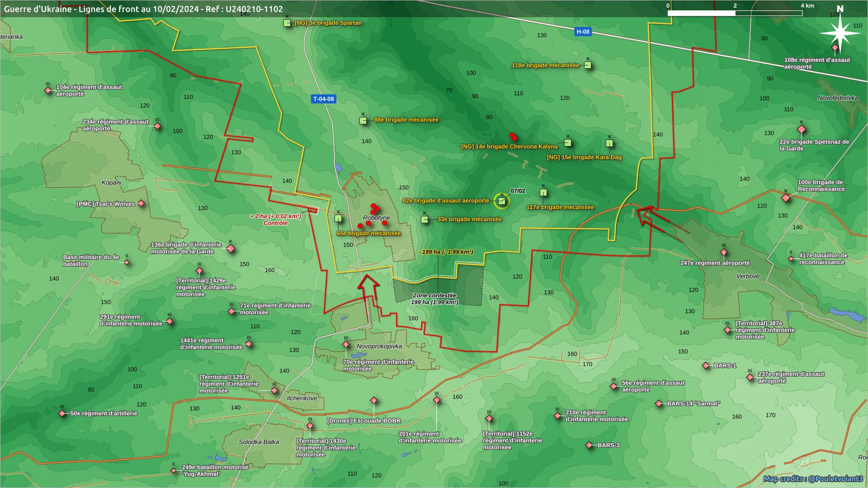Click the Territorial 387e régiment marker
This screenshot has width=868, height=488.
click(727, 330)
